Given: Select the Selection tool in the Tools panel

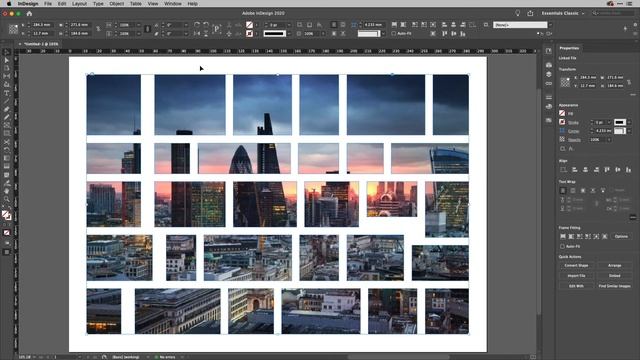Looking at the screenshot, I should tap(7, 52).
